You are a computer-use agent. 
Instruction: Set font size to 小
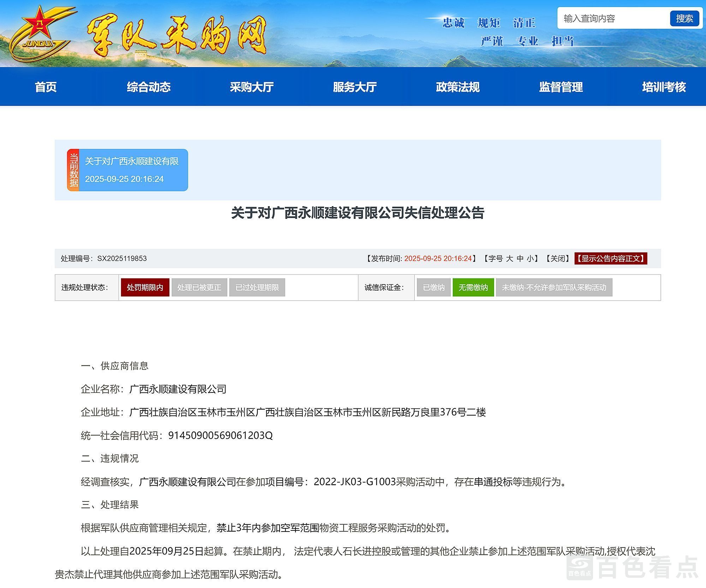click(530, 259)
